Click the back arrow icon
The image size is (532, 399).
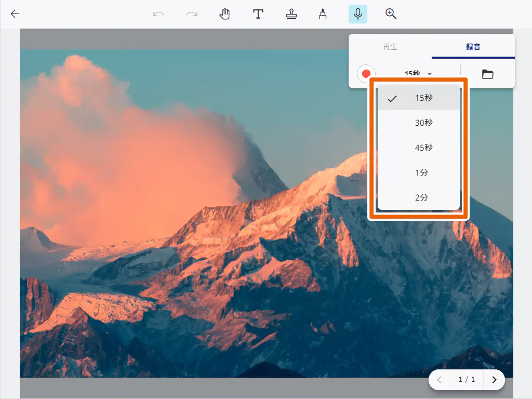click(x=15, y=14)
